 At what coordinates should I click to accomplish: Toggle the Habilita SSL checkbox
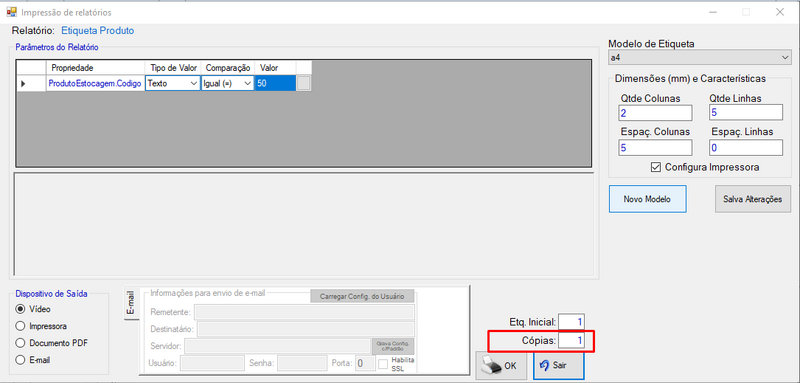pyautogui.click(x=383, y=364)
